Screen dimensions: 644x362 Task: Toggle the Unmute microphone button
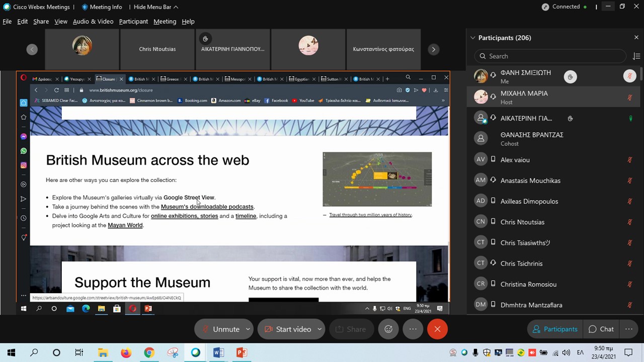220,329
